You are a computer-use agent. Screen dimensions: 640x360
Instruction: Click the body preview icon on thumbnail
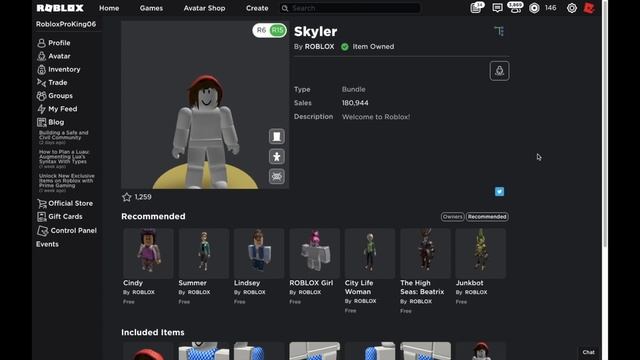(277, 137)
